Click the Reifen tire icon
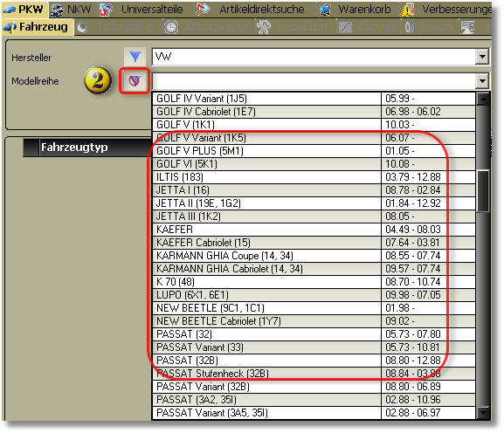504x433 pixels. click(x=410, y=27)
